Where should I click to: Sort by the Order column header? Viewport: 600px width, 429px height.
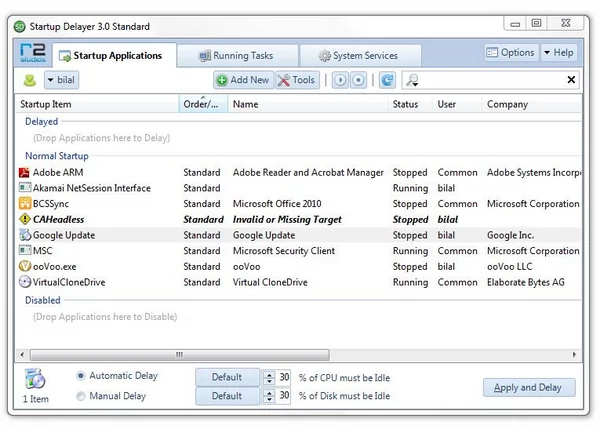(203, 104)
